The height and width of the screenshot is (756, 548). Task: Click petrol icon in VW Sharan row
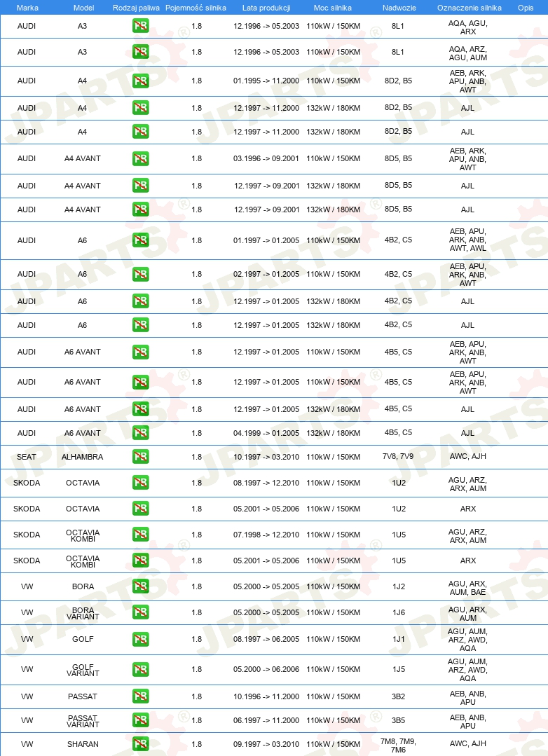click(x=140, y=744)
